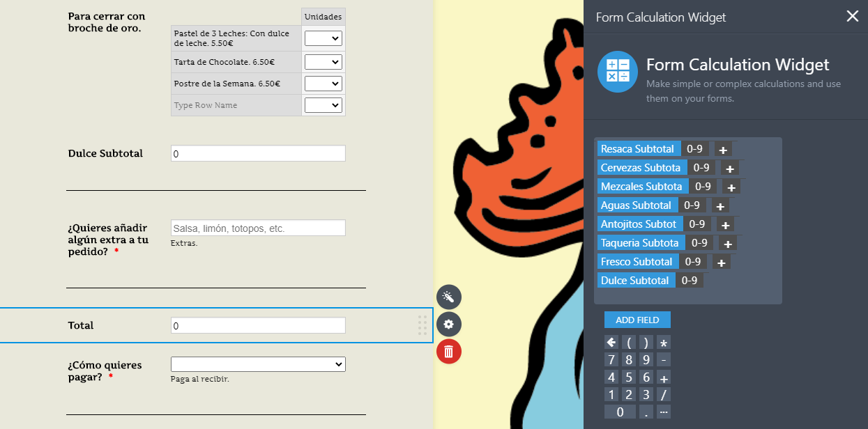Toggle 0-9 mode for Cervezas Subtotal

(701, 168)
